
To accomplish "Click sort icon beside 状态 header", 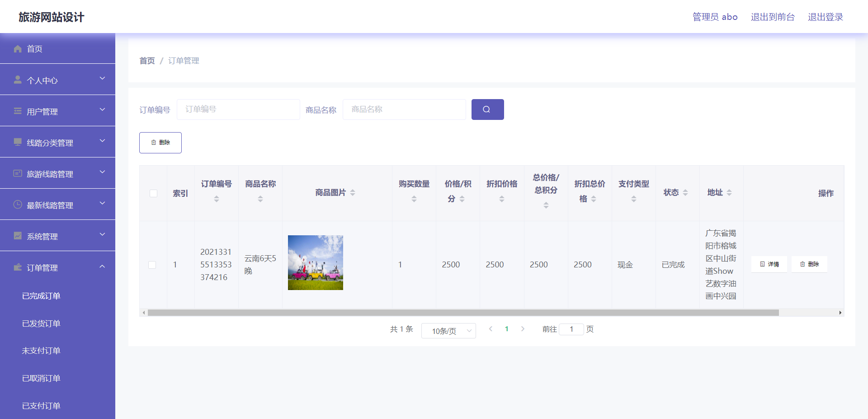I will (685, 193).
